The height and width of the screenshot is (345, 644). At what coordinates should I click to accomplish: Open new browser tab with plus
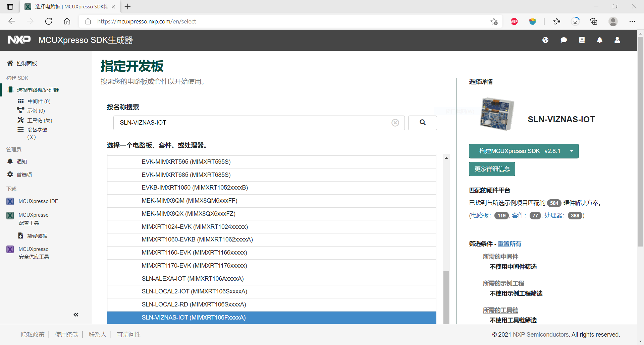(128, 6)
